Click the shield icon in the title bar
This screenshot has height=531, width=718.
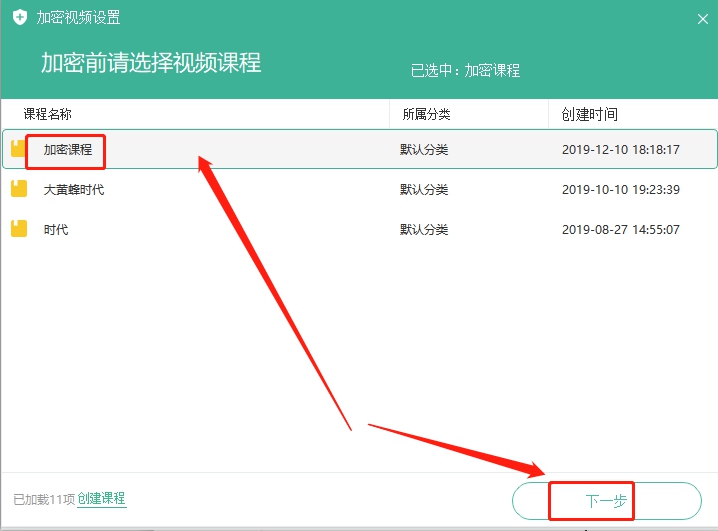[19, 18]
